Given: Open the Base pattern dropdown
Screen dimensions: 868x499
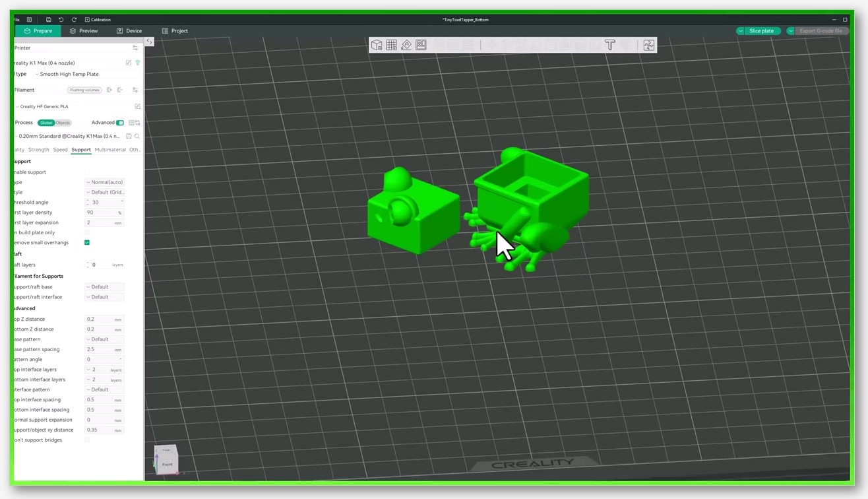Looking at the screenshot, I should (x=104, y=339).
